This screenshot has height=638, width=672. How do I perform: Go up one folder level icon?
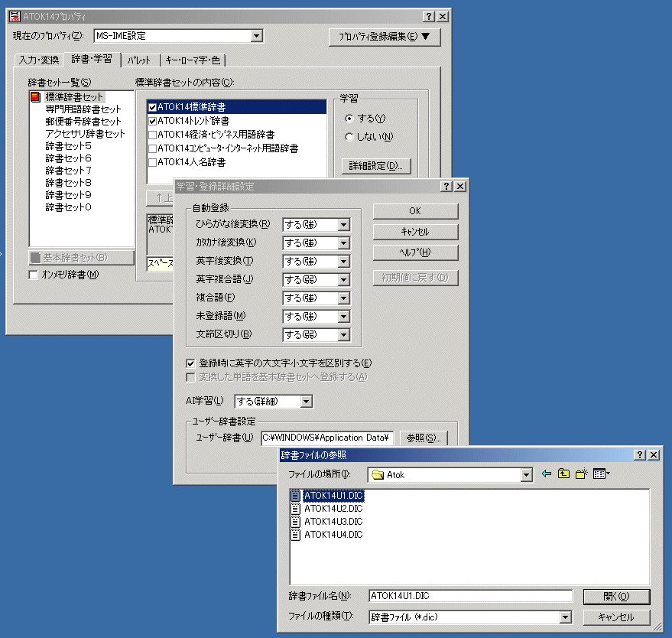563,474
